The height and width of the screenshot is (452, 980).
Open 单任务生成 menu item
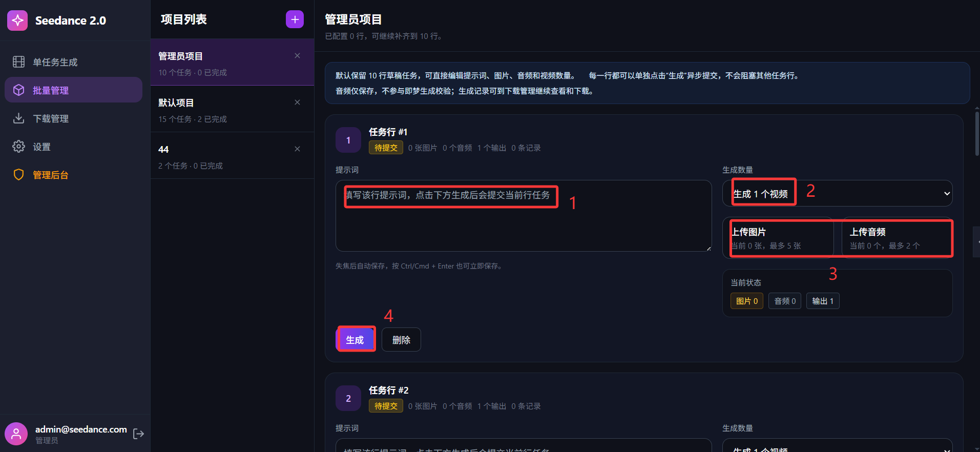pyautogui.click(x=74, y=62)
